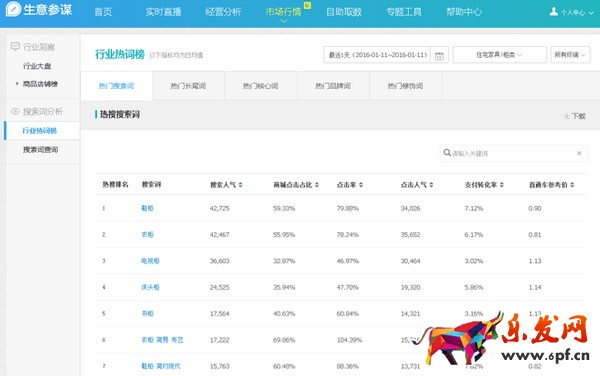This screenshot has height=376, width=600.
Task: Open 实时直播 in top navigation
Action: pos(163,12)
